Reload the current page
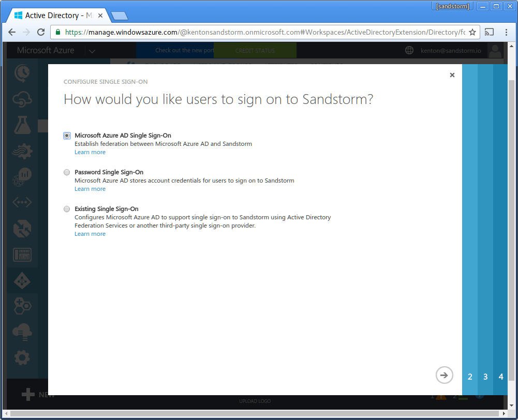 [x=41, y=32]
